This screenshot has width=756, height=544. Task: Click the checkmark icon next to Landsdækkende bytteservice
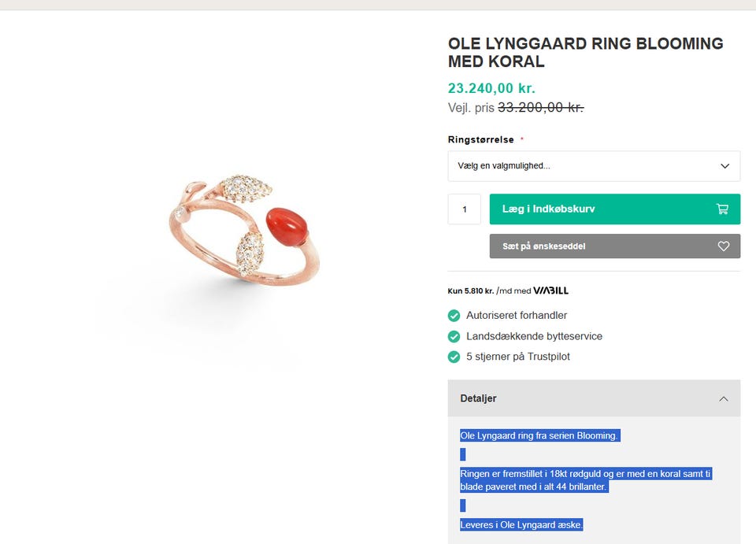click(x=454, y=336)
